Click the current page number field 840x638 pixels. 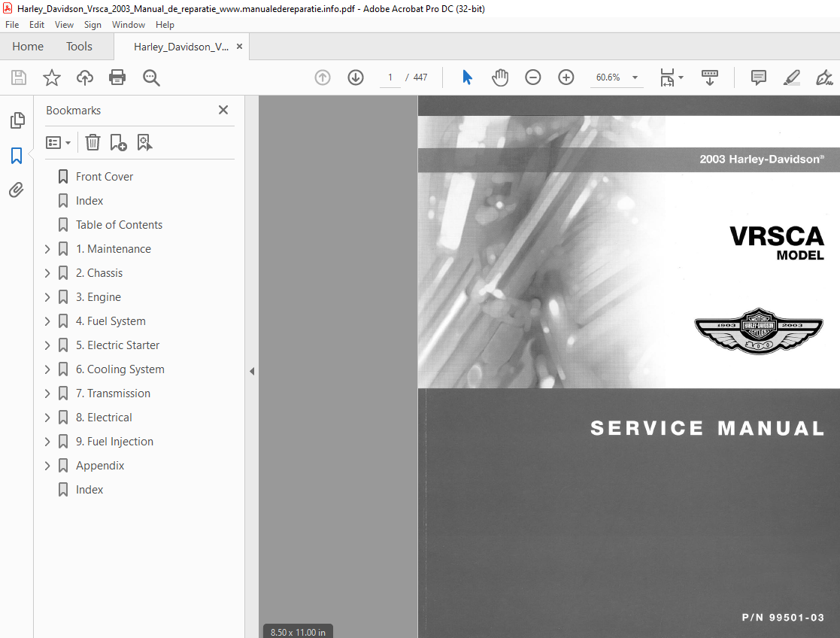[x=390, y=77]
